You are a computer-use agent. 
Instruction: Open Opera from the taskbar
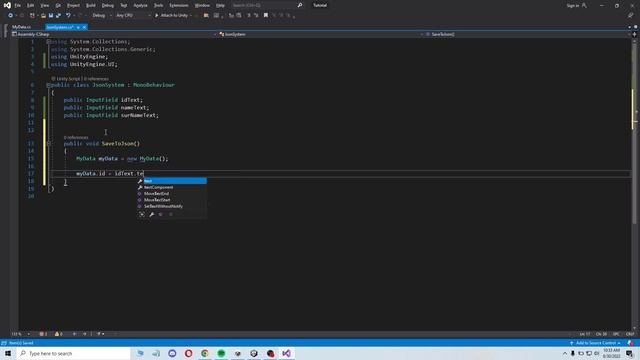[188, 353]
